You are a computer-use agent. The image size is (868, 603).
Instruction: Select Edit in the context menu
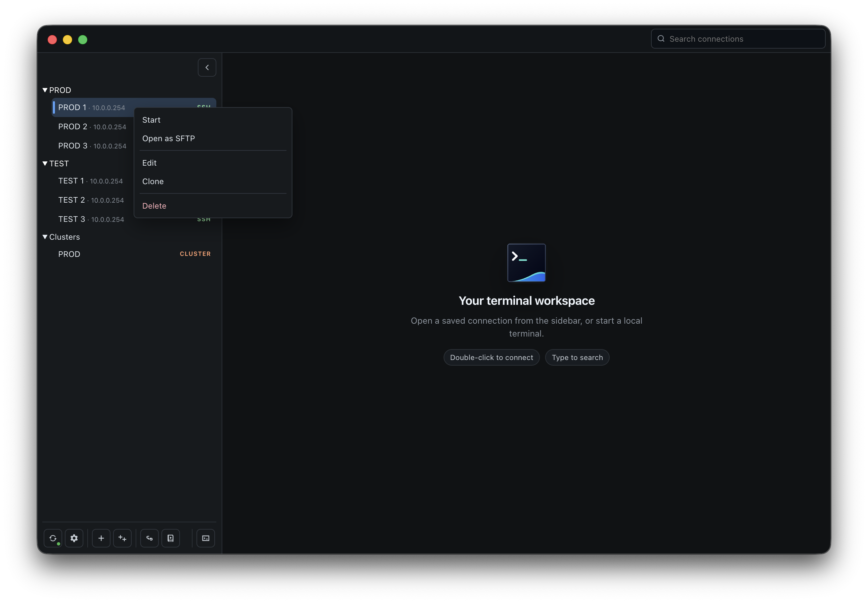point(213,163)
